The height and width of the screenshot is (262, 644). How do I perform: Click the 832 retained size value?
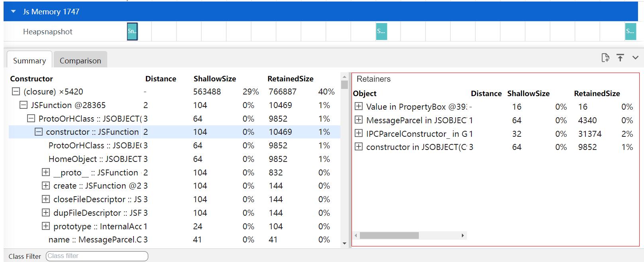276,172
